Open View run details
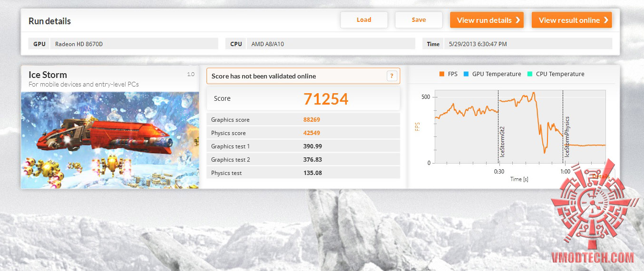Screen dimensions: 644x271 [487, 20]
